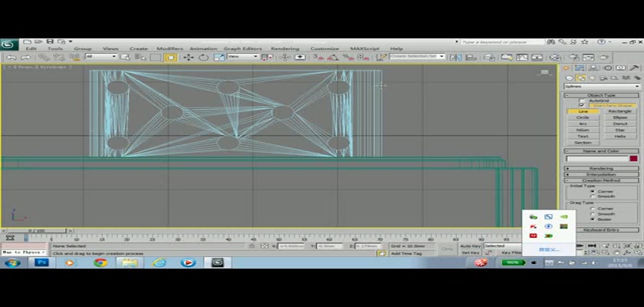Open the Rendering menu
The image size is (644, 307).
(x=285, y=48)
